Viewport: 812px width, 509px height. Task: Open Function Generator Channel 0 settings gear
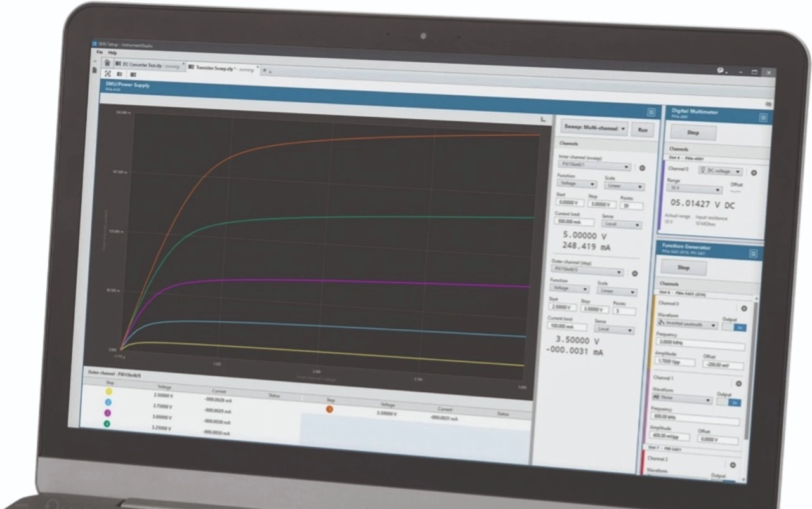click(744, 308)
